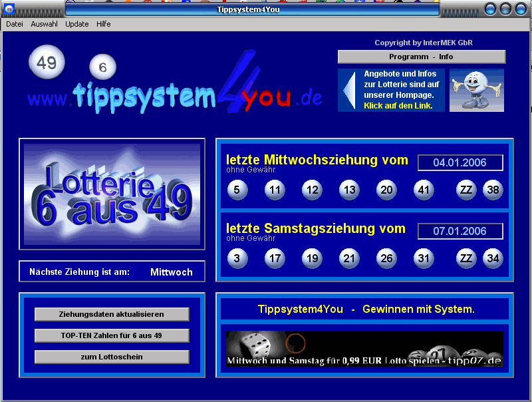
Task: Click Wednesday ball number 13
Action: [x=349, y=190]
